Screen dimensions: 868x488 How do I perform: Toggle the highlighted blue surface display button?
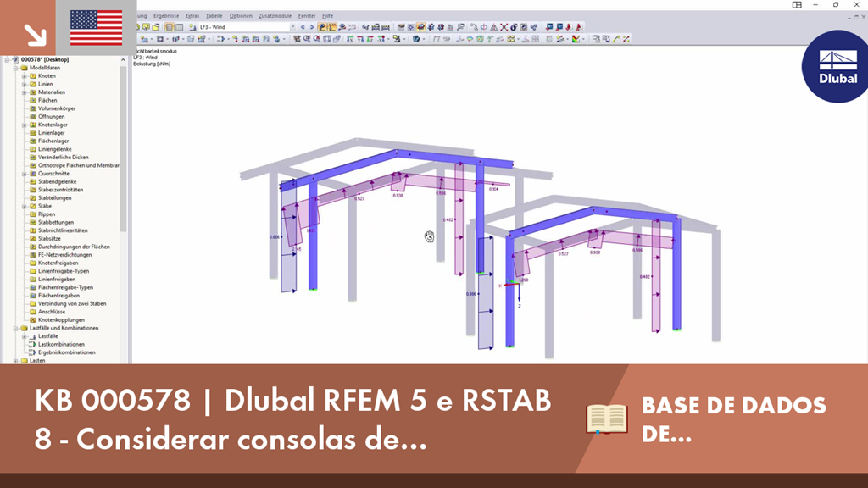coord(420,26)
